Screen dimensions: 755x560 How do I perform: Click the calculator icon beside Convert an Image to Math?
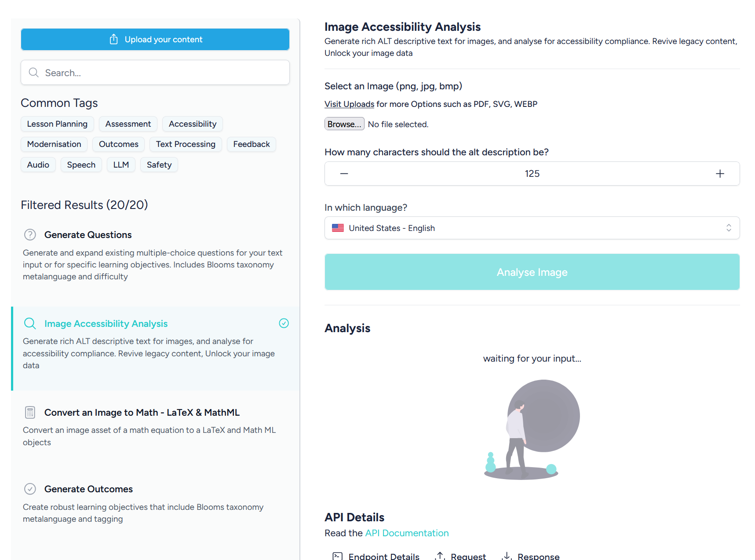pyautogui.click(x=29, y=412)
